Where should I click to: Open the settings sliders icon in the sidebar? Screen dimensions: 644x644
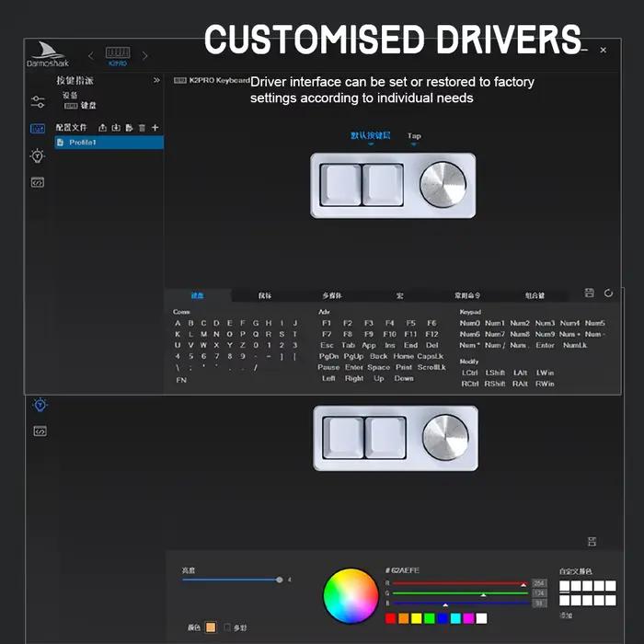(38, 102)
